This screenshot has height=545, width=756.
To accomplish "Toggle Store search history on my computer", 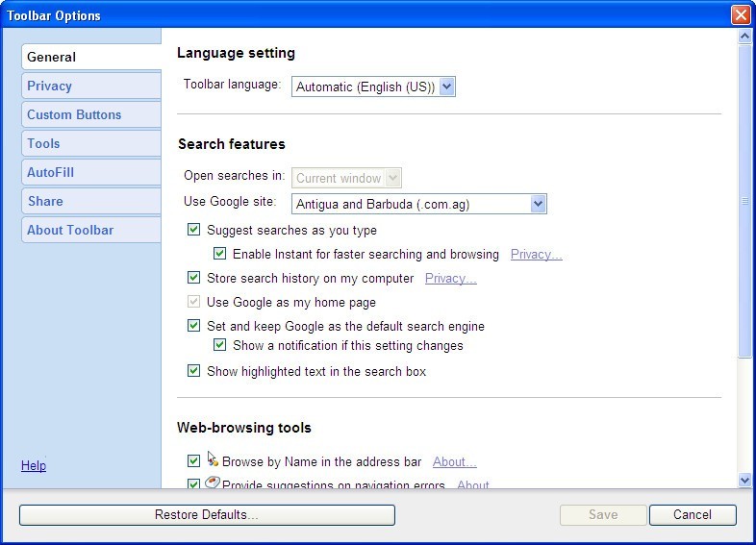I will point(194,279).
